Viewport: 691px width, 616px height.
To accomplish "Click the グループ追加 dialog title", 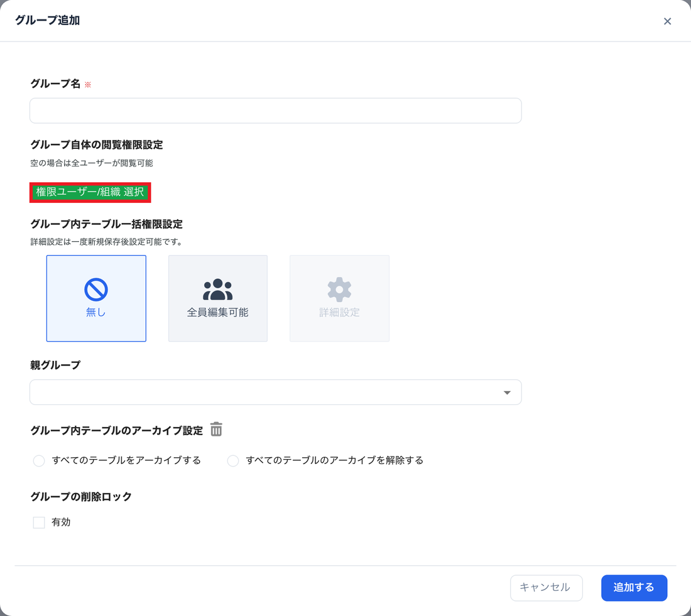I will click(47, 20).
